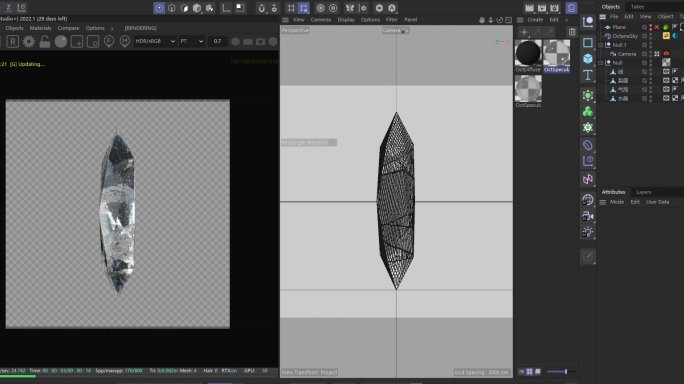Click the clay mode sphere icon

click(61, 41)
